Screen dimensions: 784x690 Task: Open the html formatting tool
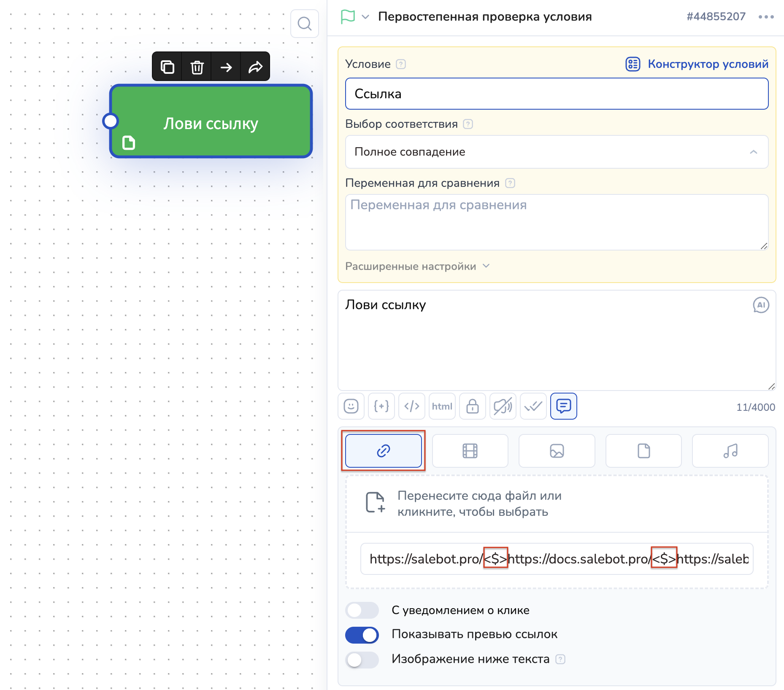coord(442,406)
